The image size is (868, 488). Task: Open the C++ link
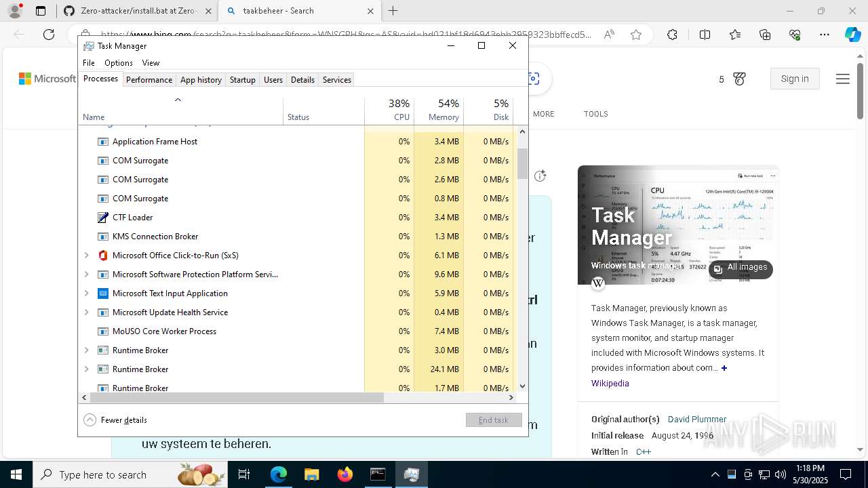(644, 452)
